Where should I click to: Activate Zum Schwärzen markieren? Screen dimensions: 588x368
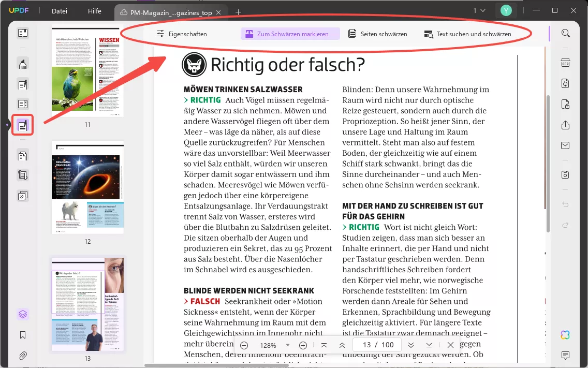tap(290, 34)
